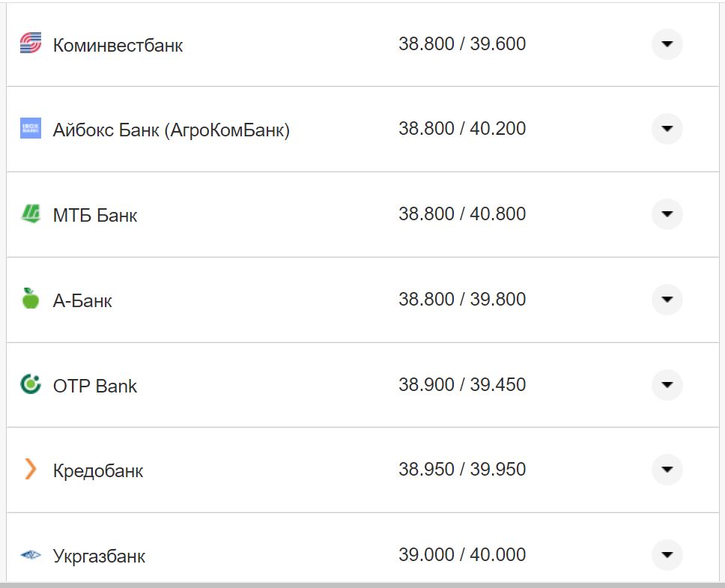Click the Кредобанк orange chevron logo
Viewport: 725px width, 588px height.
pos(31,470)
